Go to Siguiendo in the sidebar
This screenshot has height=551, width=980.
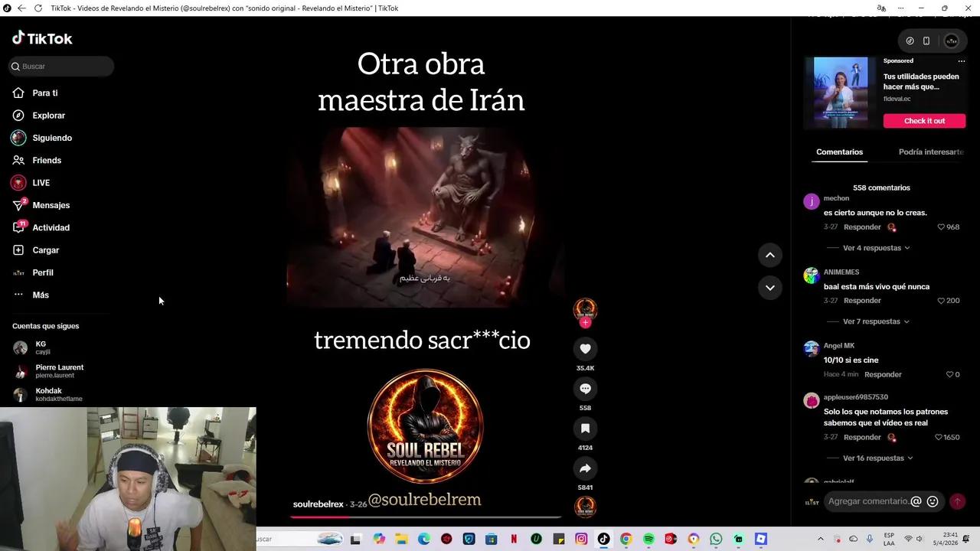click(42, 138)
